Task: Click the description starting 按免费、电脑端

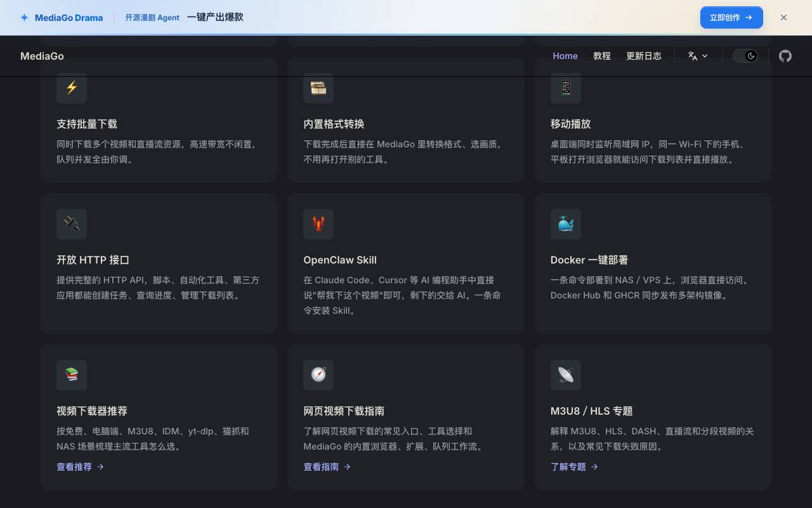Action: (153, 439)
